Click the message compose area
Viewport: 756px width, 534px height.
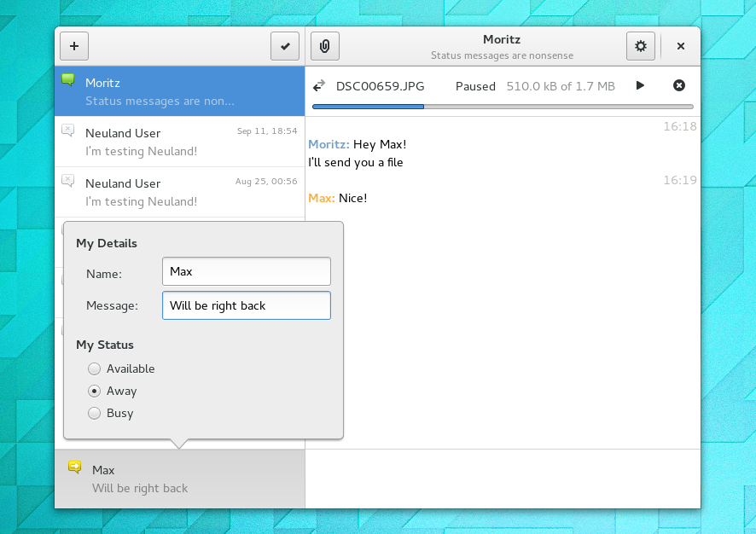click(x=503, y=479)
